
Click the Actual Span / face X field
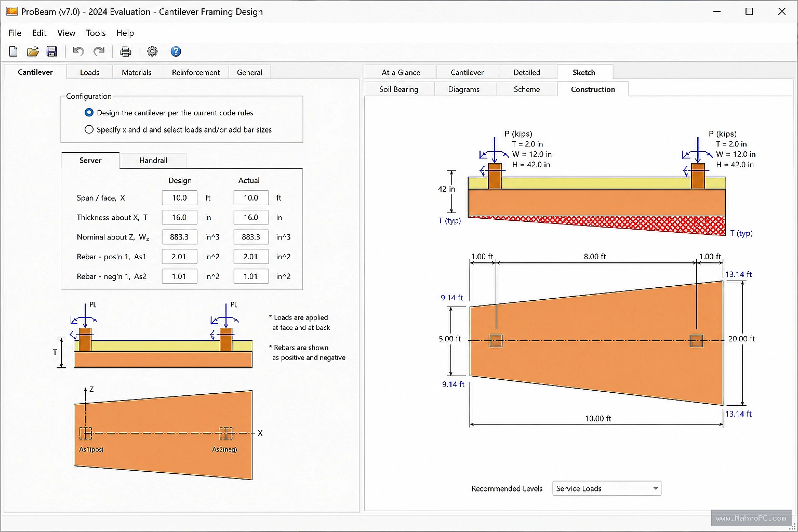tap(251, 198)
